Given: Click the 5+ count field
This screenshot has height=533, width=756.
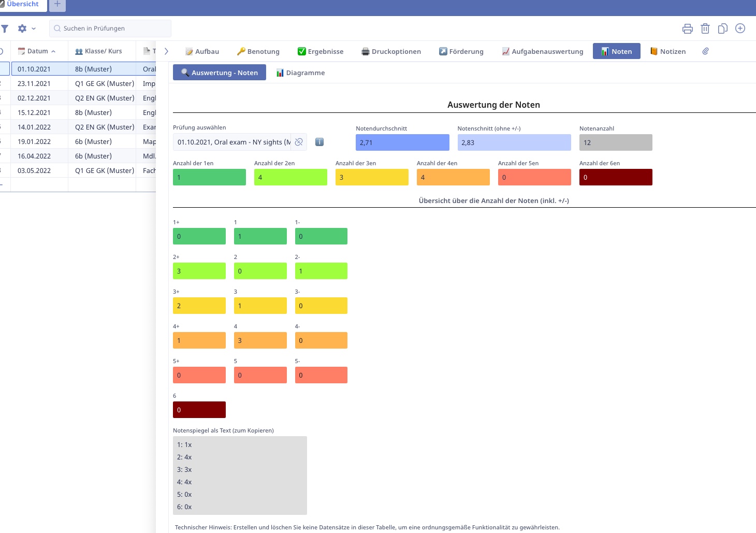Looking at the screenshot, I should (x=199, y=375).
